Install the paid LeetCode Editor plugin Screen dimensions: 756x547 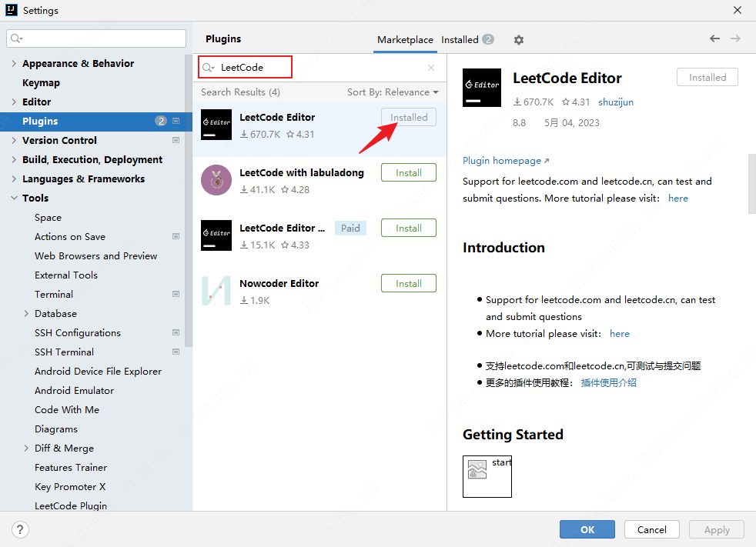[x=408, y=228]
